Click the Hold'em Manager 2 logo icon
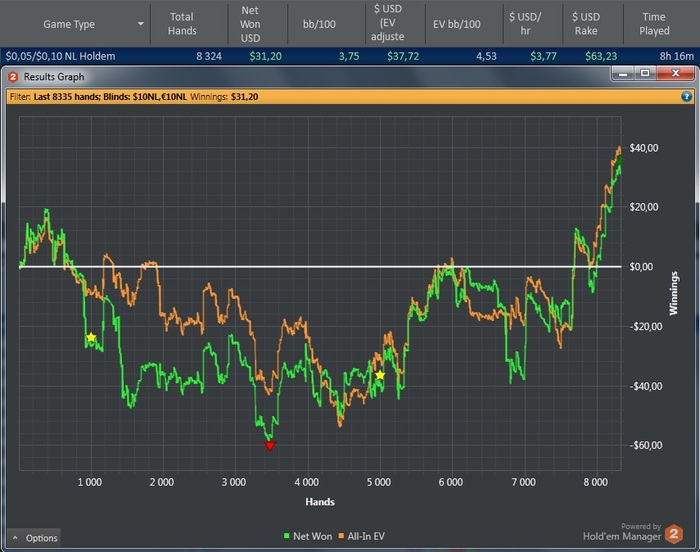This screenshot has width=700, height=552. 674,534
